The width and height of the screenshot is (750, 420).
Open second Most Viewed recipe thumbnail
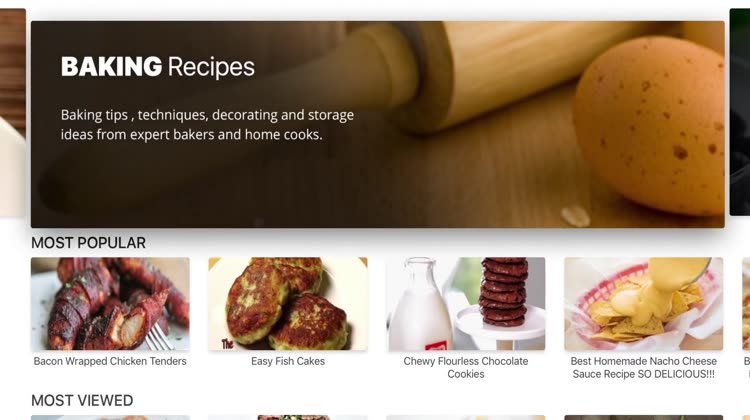tap(288, 418)
